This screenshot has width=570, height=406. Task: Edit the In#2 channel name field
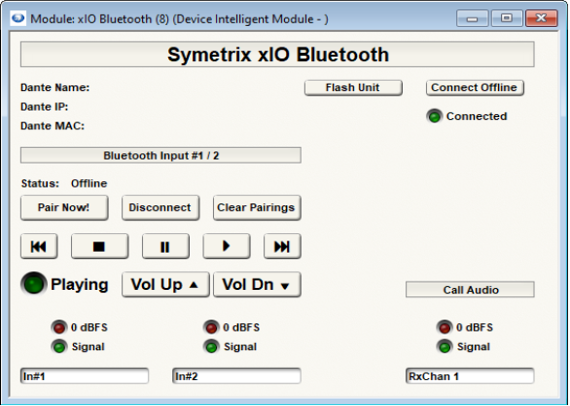[236, 376]
